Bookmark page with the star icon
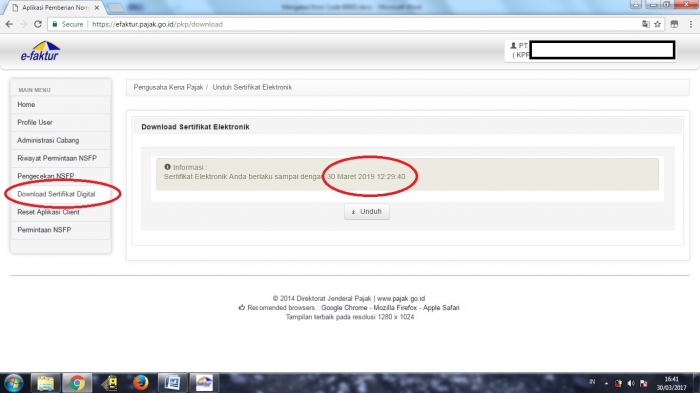The image size is (700, 393). (657, 24)
